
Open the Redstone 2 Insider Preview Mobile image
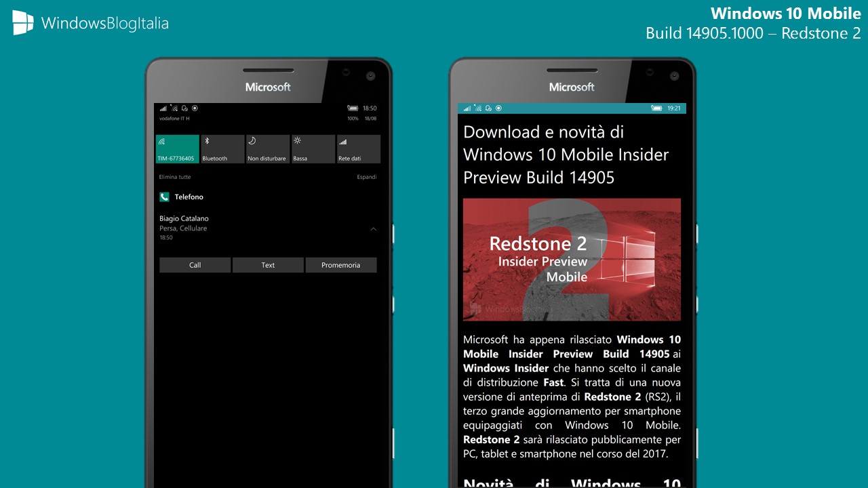click(x=572, y=260)
